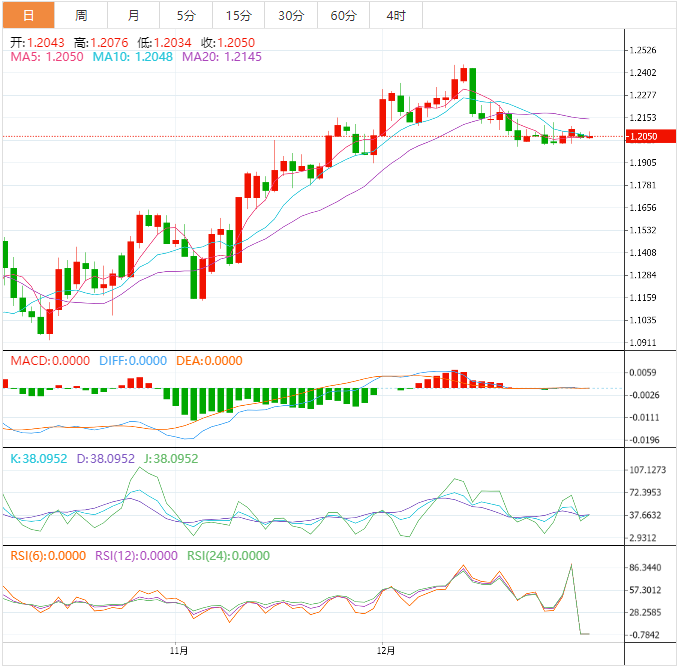Switch to the 日 daily chart tab
The height and width of the screenshot is (668, 682).
27,15
